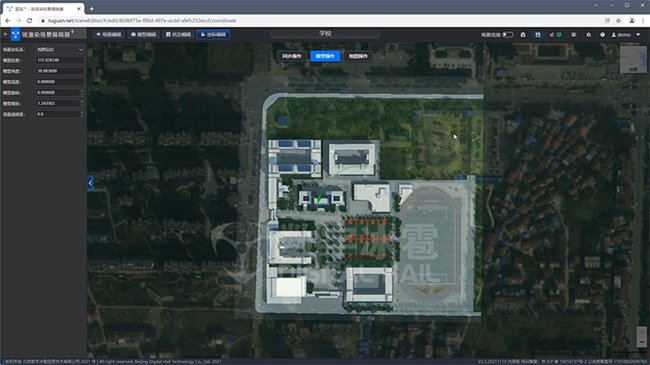
Task: Click the blue 模型操作 button
Action: click(x=325, y=56)
